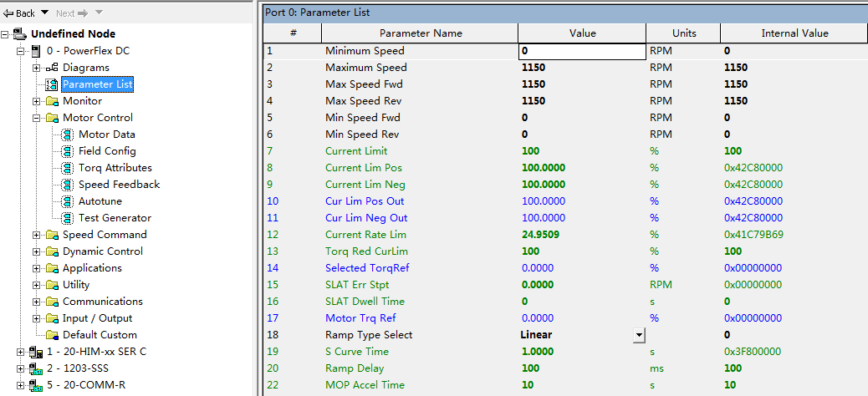Open the Ramp Type Select dropdown
The image size is (868, 396).
click(639, 335)
